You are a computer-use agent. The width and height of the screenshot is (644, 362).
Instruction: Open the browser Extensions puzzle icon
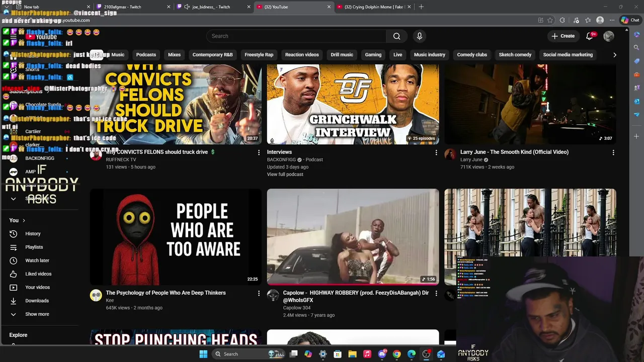[562, 20]
